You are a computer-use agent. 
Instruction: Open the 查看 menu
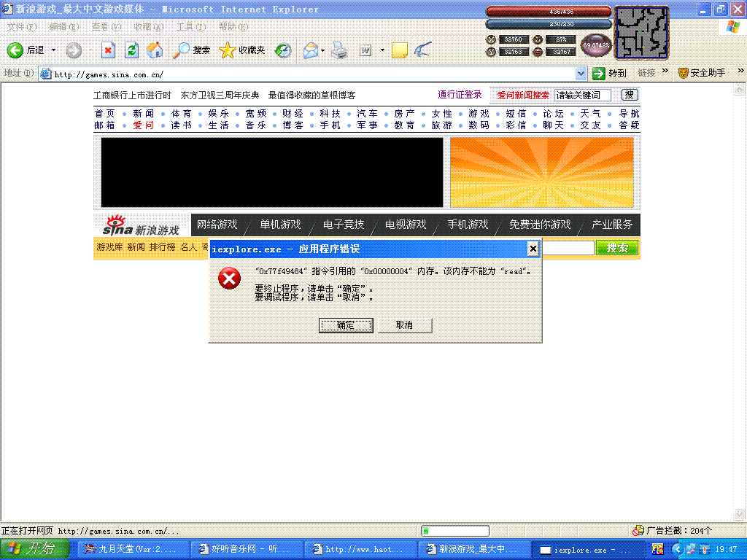tap(107, 27)
